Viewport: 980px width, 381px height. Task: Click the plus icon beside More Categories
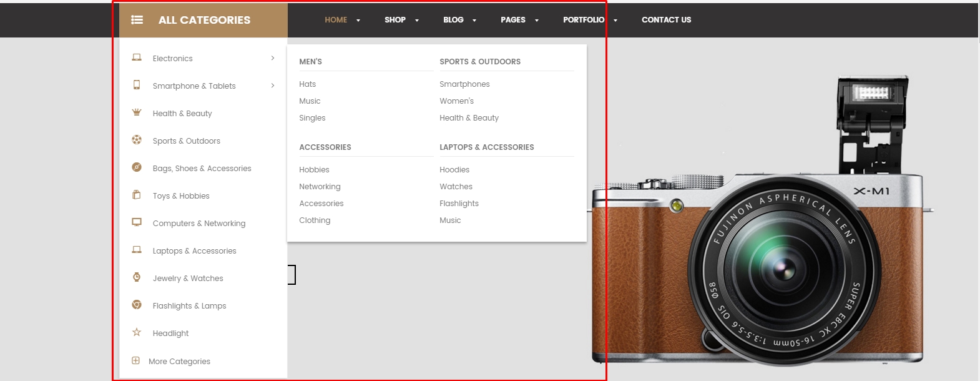click(x=135, y=360)
